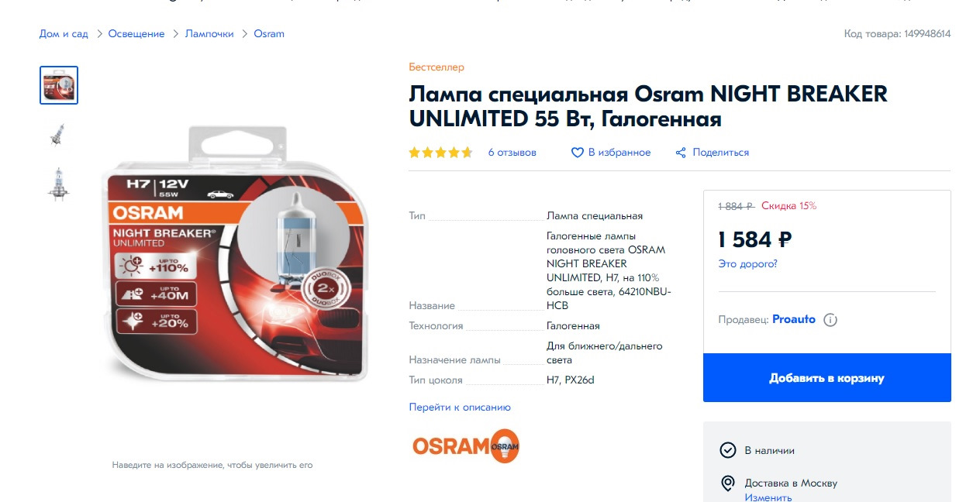Open the Дом и сад breadcrumb
This screenshot has height=502, width=980.
pos(64,34)
